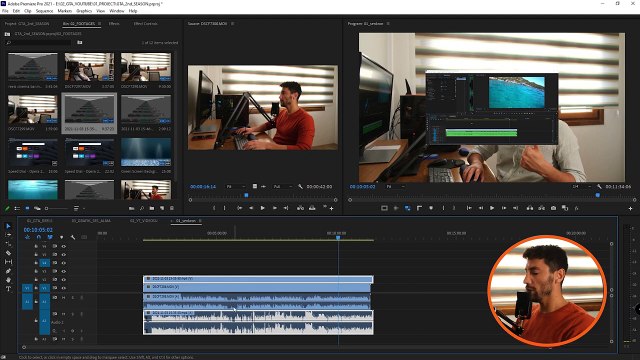Select the Ripple Edit tool
This screenshot has height=360, width=640.
point(8,244)
